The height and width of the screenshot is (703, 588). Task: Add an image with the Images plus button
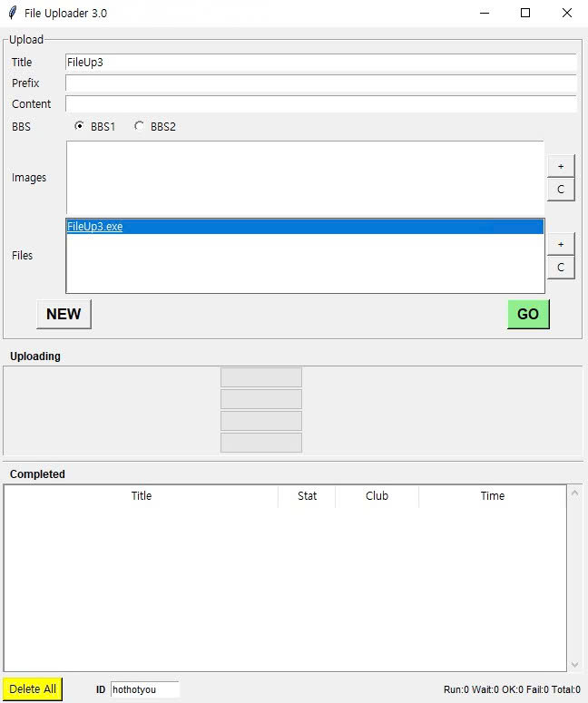561,166
